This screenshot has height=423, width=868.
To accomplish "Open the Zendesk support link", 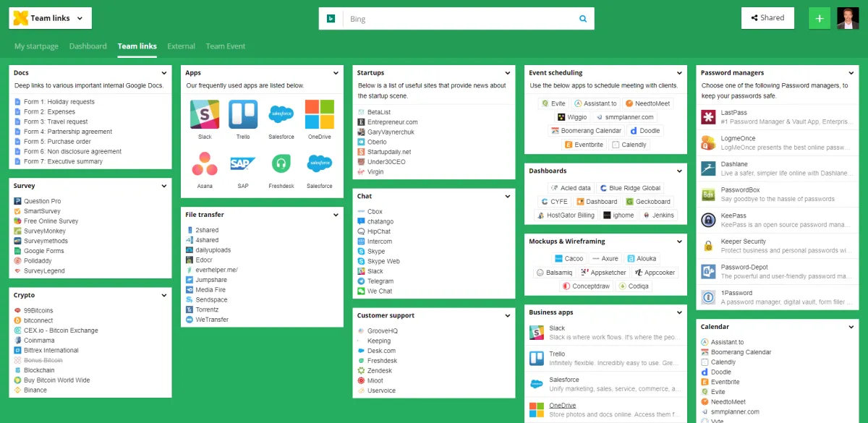I will pyautogui.click(x=380, y=371).
